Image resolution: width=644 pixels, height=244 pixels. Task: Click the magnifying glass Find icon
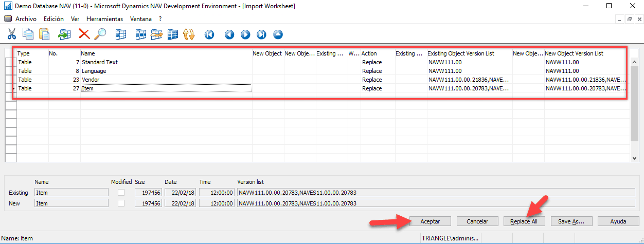tap(100, 34)
